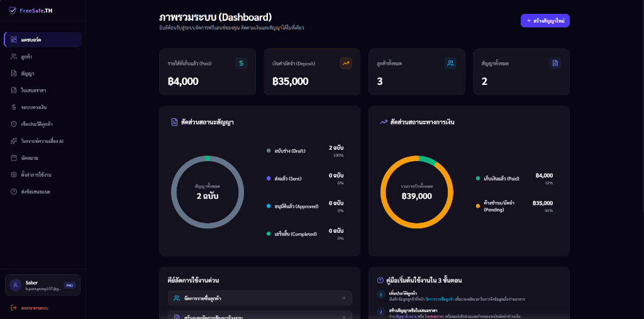Click the create new contract (สร้างสัญญาใหม่) button
644x319 pixels.
[x=545, y=21]
